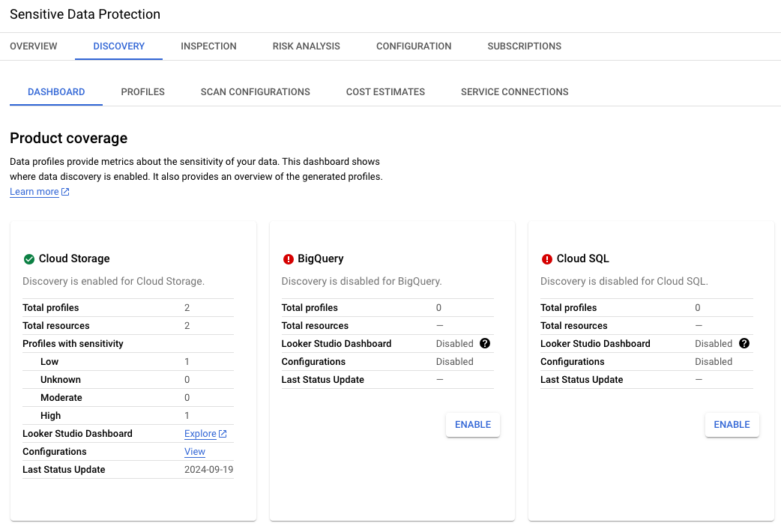Click Total resources label in Cloud SQL card
Screen dimensions: 781x532
(x=574, y=326)
